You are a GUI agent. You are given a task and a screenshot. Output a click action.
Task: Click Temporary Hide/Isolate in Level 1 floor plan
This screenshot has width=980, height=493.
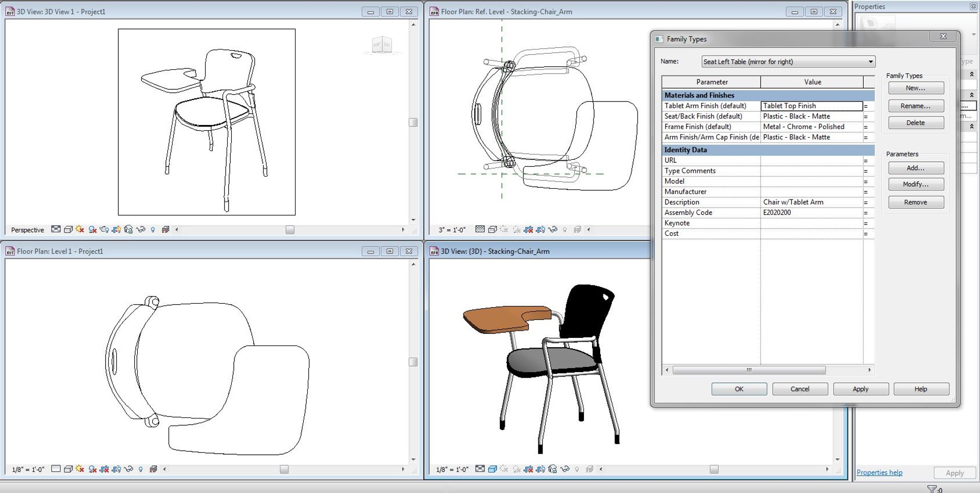tap(129, 469)
